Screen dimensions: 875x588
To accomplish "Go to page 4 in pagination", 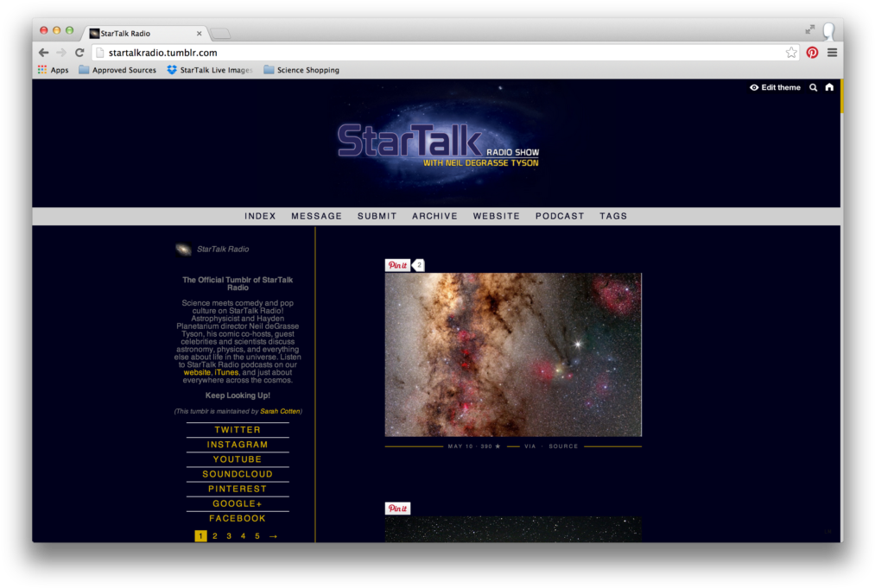I will pos(243,536).
